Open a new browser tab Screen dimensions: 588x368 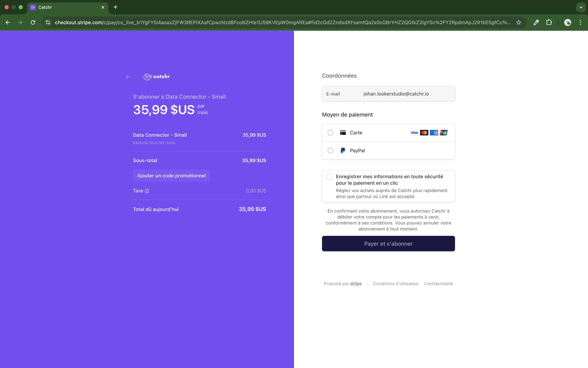click(115, 7)
